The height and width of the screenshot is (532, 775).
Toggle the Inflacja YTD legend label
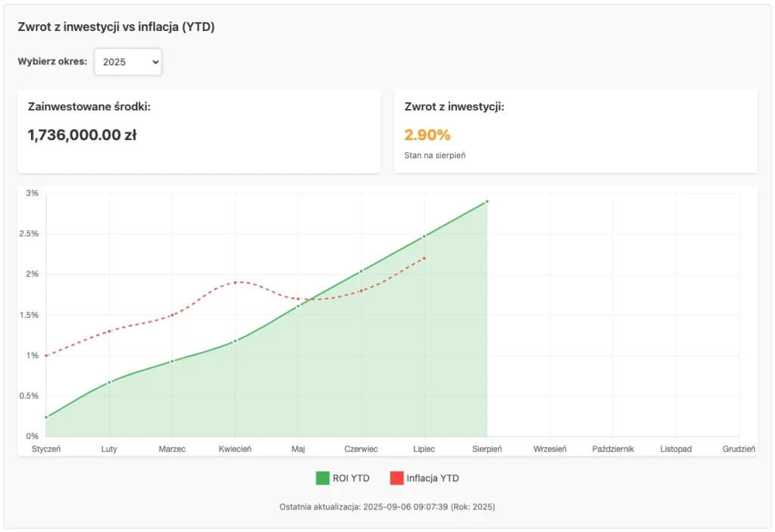click(432, 478)
